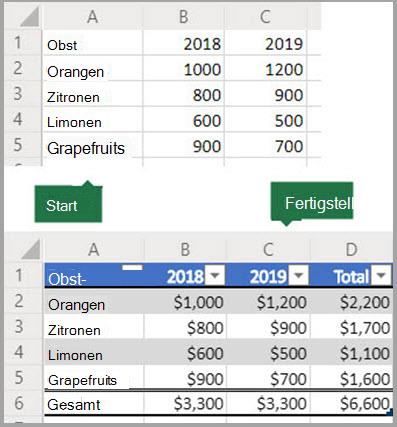Select the $1,700 Zitronen total cell
The width and height of the screenshot is (397, 427).
point(351,327)
